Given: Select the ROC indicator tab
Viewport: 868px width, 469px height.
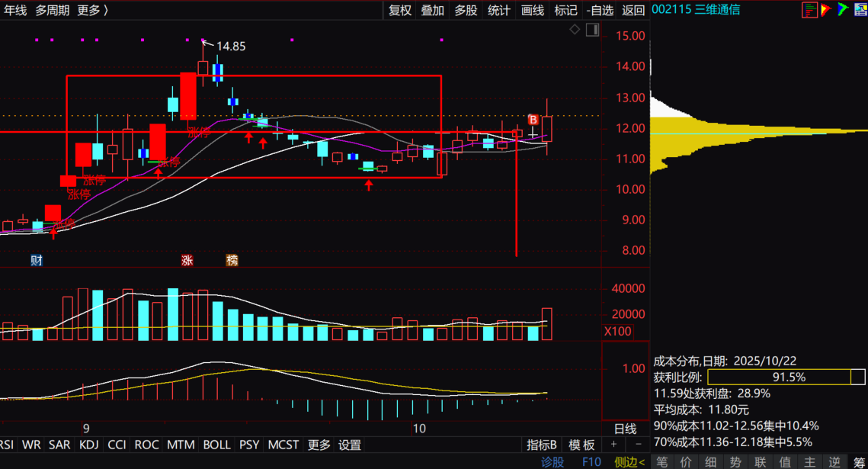Looking at the screenshot, I should (x=146, y=445).
